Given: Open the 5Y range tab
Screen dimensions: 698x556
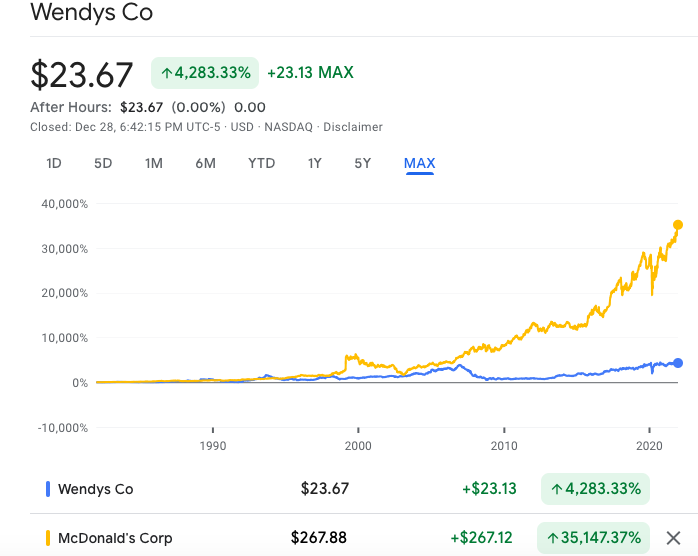Looking at the screenshot, I should coord(362,163).
